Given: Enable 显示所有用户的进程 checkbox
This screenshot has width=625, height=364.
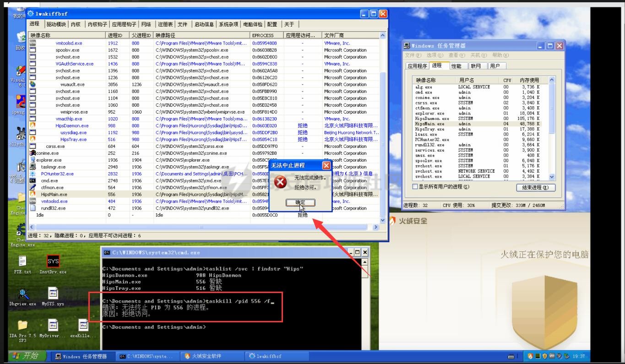Looking at the screenshot, I should pyautogui.click(x=415, y=187).
